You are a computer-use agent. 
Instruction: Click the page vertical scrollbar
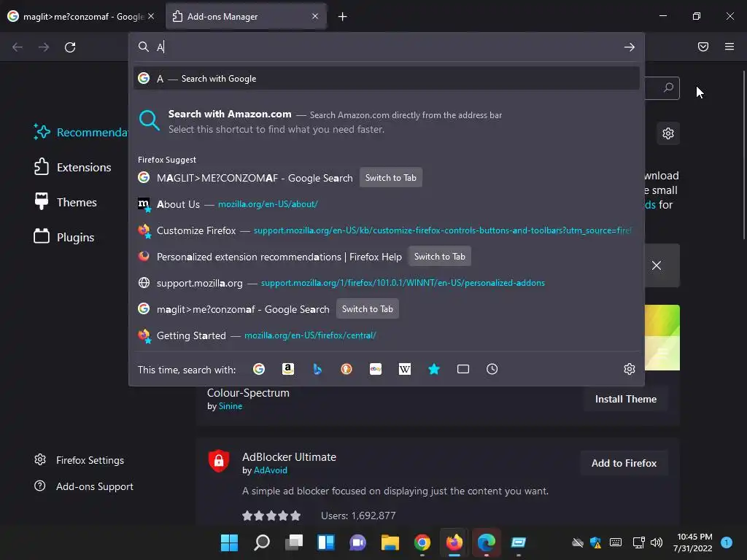pos(744,155)
